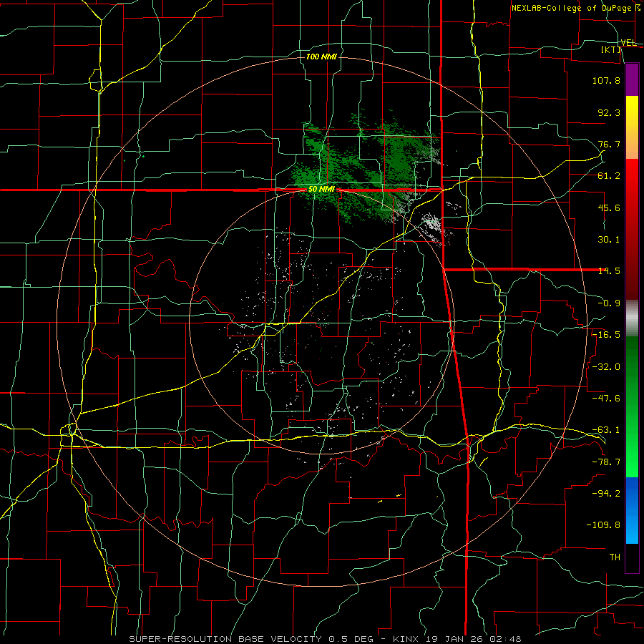Click the VEL legend title
The height and width of the screenshot is (644, 644).
629,43
